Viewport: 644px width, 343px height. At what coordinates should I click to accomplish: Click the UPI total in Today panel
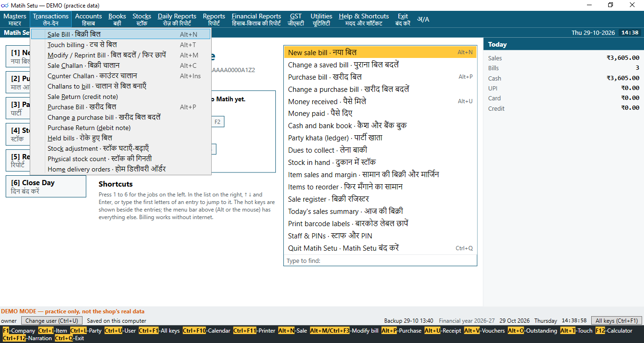tap(630, 88)
